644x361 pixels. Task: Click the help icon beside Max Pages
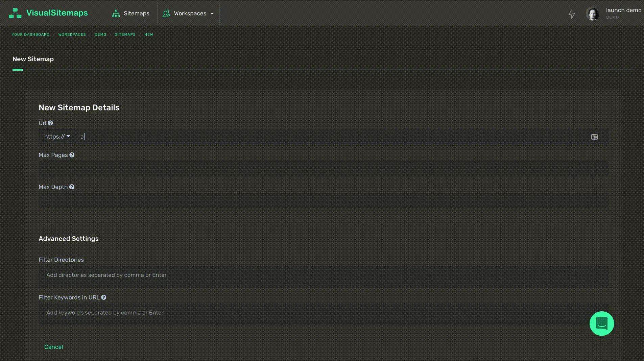point(72,155)
